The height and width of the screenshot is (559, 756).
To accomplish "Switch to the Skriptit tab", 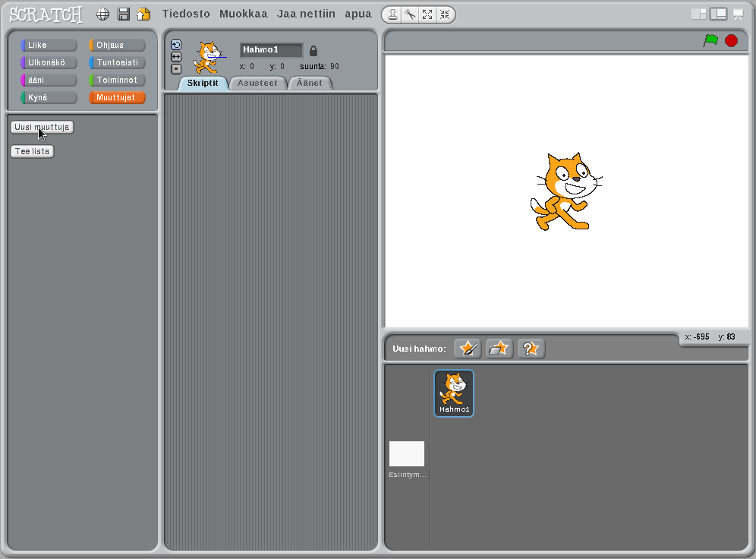I will pos(203,83).
